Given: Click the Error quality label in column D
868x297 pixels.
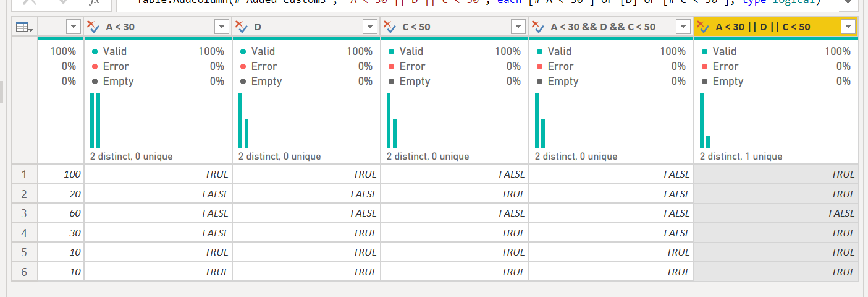Looking at the screenshot, I should tap(264, 66).
